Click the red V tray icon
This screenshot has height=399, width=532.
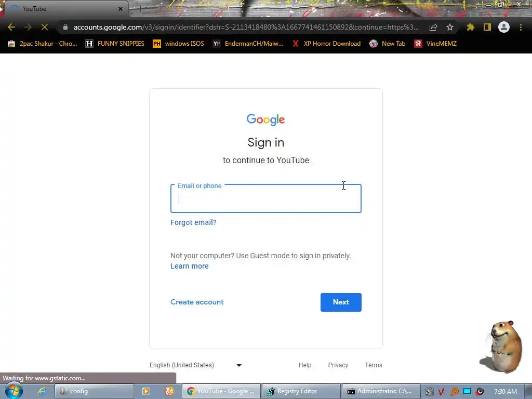[x=441, y=392]
